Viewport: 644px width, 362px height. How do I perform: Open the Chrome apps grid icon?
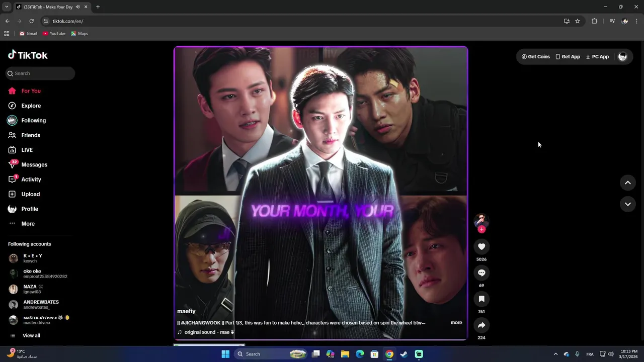(x=7, y=34)
